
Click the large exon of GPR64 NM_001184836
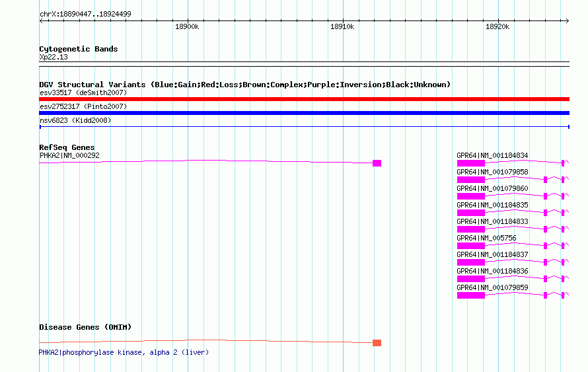coord(471,279)
